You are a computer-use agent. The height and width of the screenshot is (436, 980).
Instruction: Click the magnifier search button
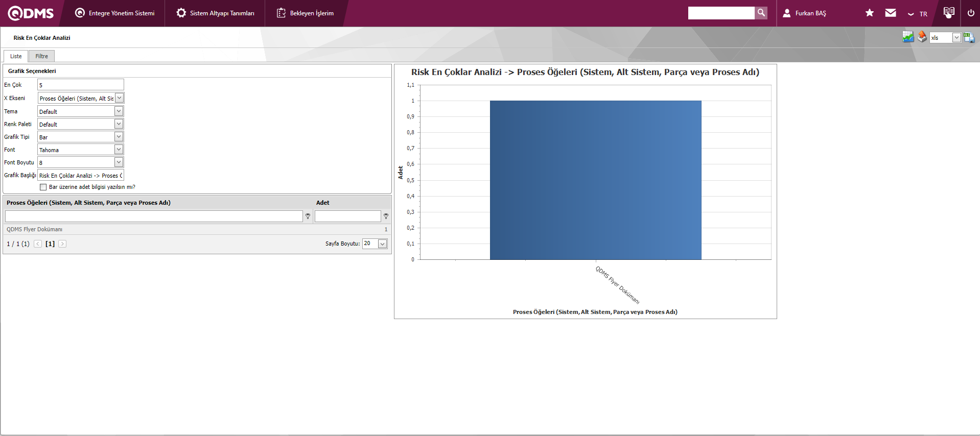pos(761,13)
